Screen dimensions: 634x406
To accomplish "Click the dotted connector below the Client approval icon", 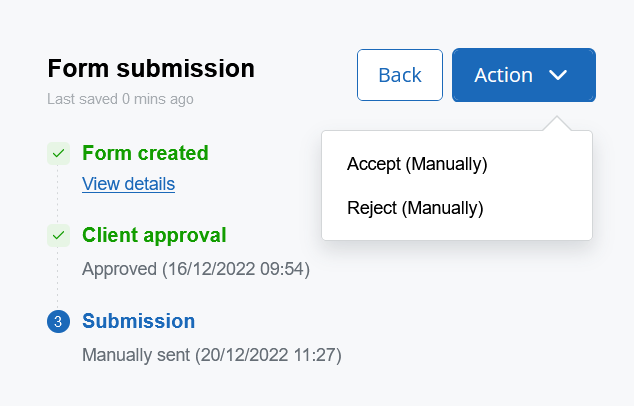I will pos(58,278).
